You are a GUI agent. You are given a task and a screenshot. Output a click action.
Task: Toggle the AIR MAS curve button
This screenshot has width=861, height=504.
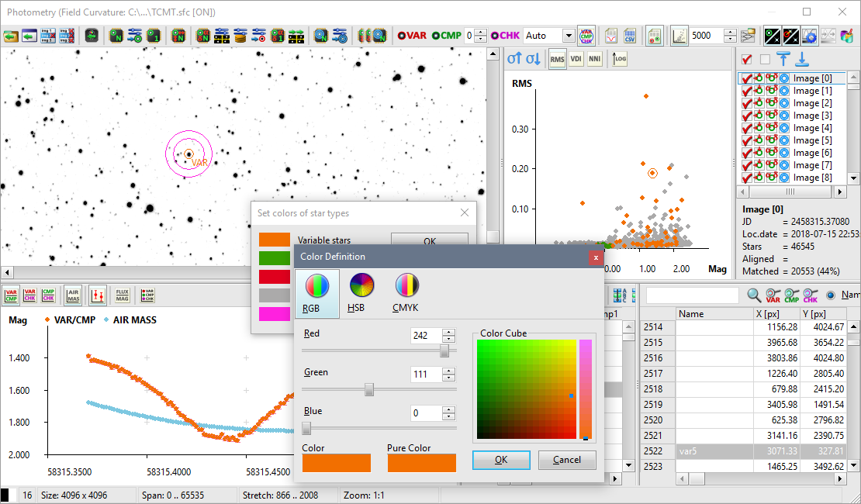tap(73, 295)
